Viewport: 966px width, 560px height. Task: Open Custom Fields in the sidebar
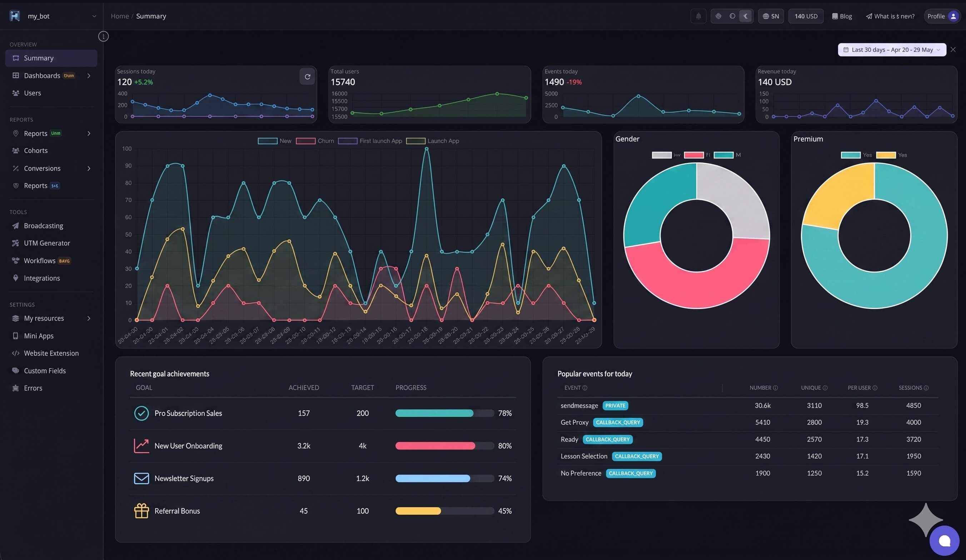click(x=51, y=371)
